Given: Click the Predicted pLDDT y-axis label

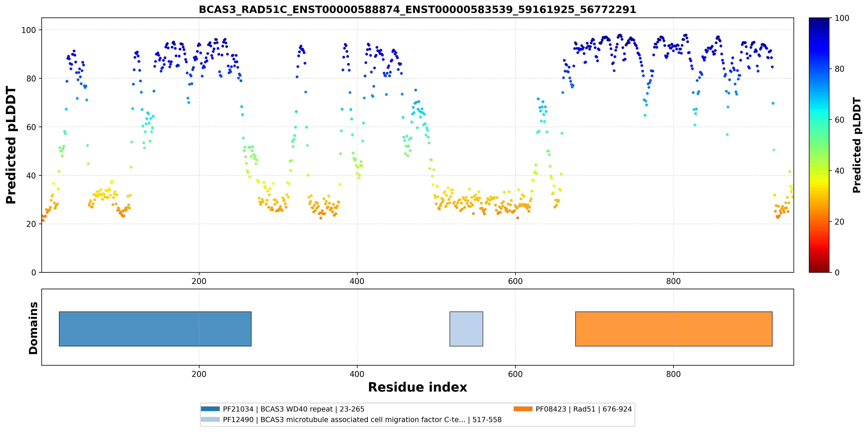Looking at the screenshot, I should pyautogui.click(x=11, y=145).
